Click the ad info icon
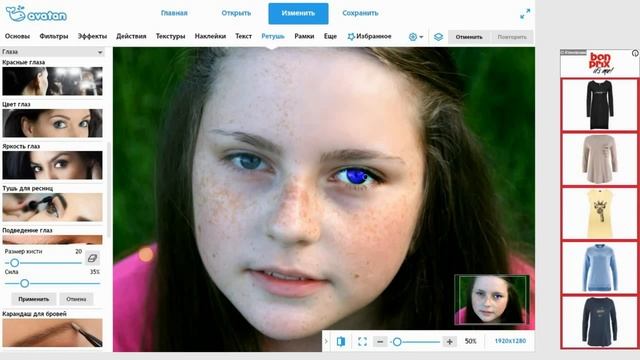This screenshot has height=360, width=640. pos(635,53)
